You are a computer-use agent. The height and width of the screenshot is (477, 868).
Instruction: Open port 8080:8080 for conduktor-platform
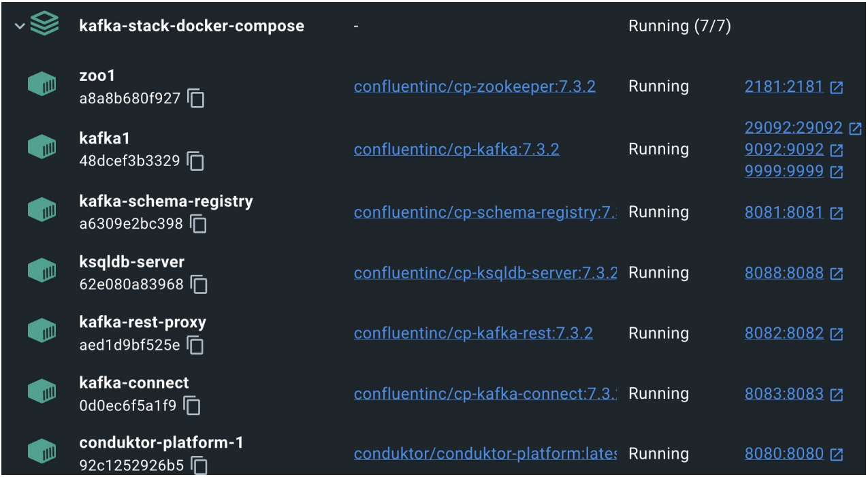[784, 454]
